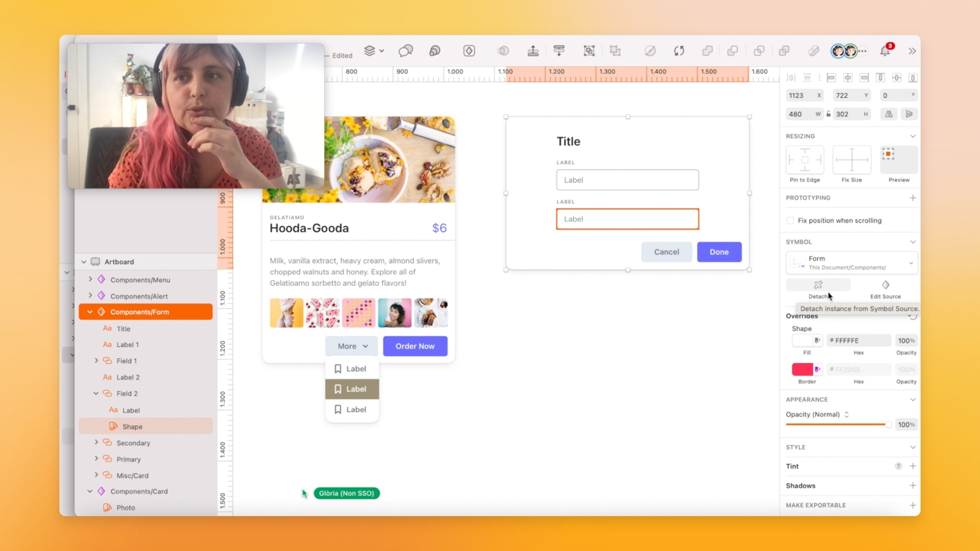Viewport: 980px width, 551px height.
Task: Click the Ungroup toolbar icon
Action: (x=615, y=51)
